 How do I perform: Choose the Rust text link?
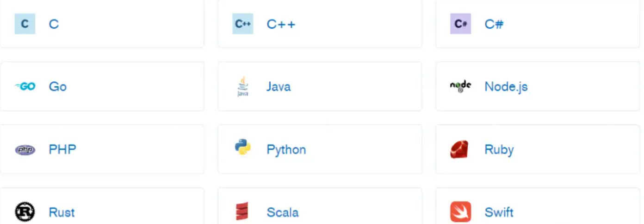(62, 212)
